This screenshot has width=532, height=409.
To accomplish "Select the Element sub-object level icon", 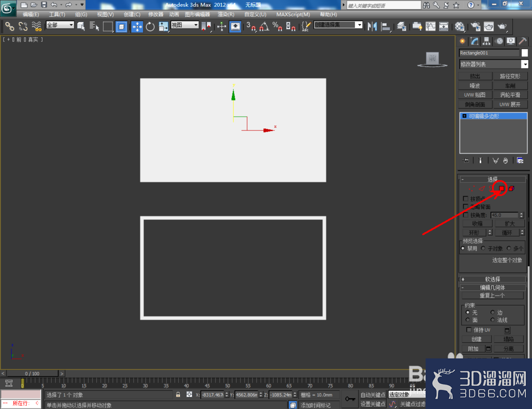I will [x=511, y=189].
